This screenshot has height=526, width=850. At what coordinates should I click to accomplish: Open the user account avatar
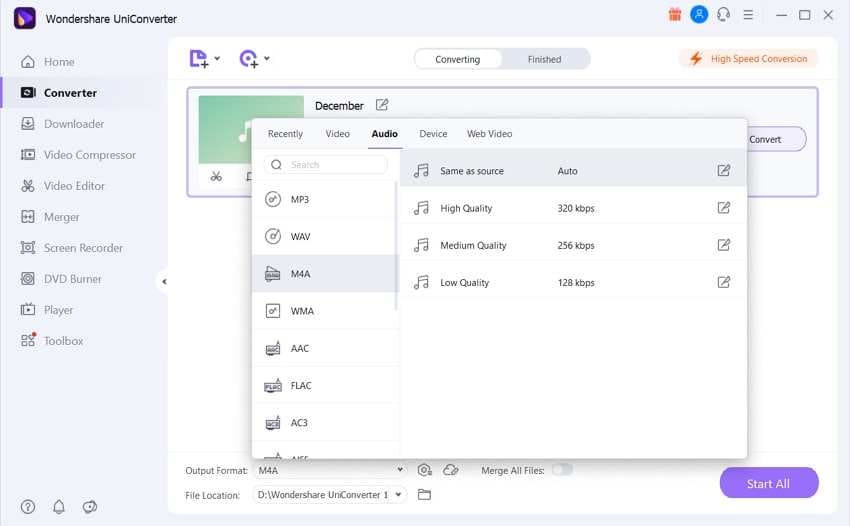click(x=699, y=15)
